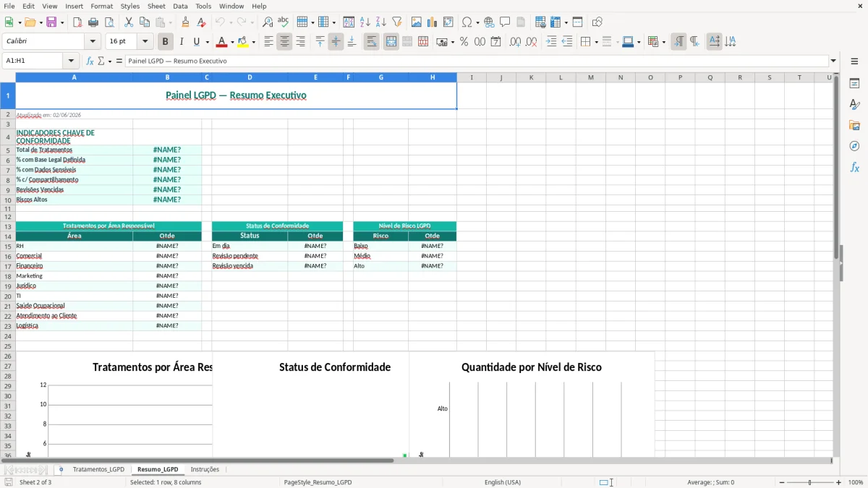Toggle Center Horizontally alignment
868x488 pixels.
[284, 42]
